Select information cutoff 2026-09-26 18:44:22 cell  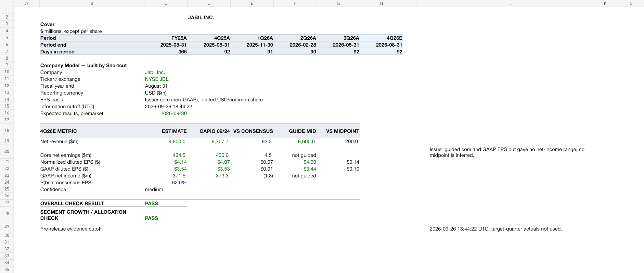tap(168, 107)
